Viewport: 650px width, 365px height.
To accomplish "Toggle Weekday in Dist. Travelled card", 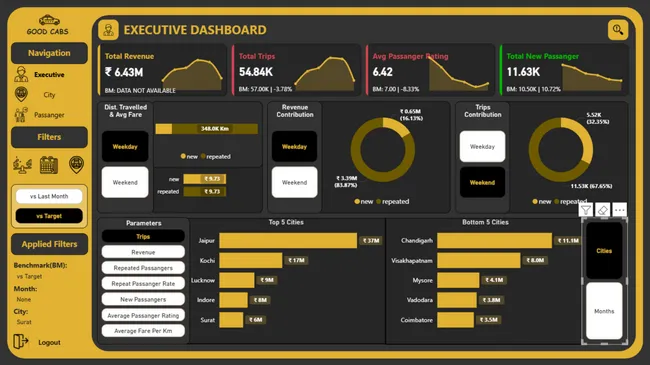I will pyautogui.click(x=125, y=146).
